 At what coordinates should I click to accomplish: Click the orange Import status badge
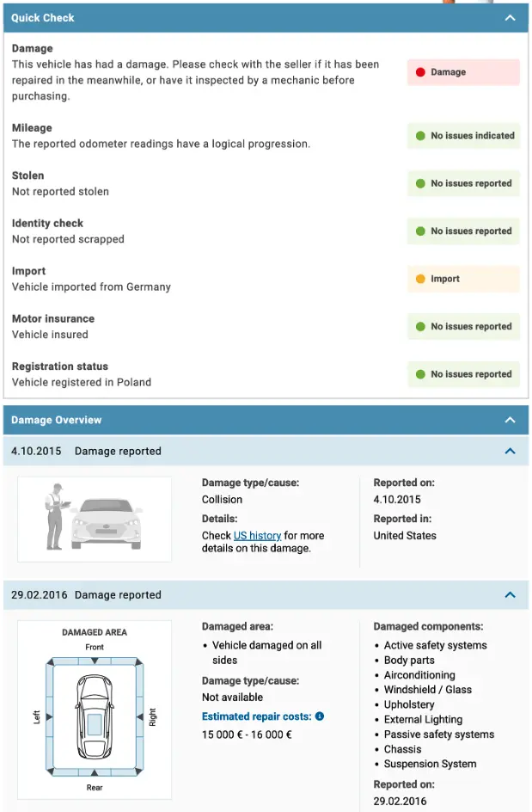click(x=462, y=279)
